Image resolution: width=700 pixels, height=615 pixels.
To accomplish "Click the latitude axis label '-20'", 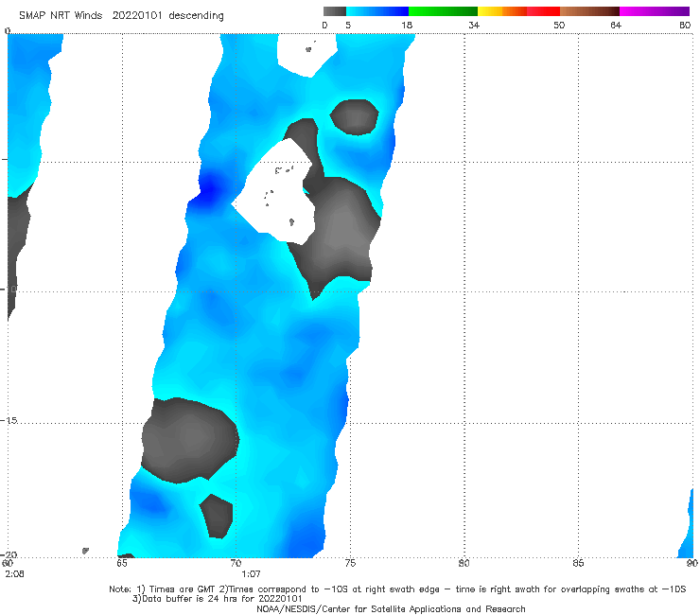I will [9, 554].
